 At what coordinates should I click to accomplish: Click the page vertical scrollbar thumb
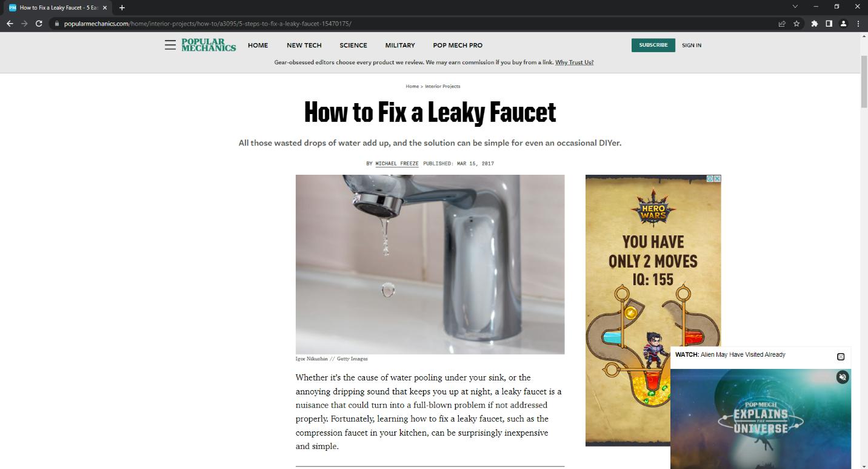864,81
